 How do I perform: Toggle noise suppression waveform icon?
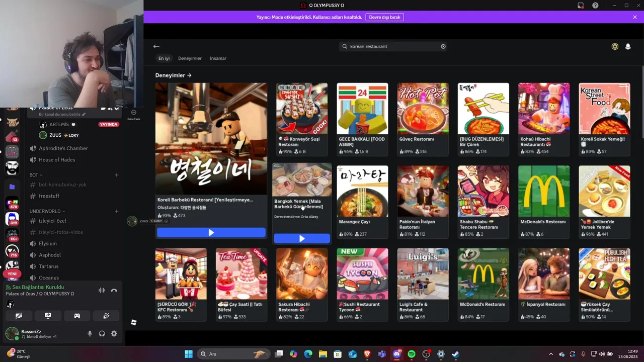[102, 290]
